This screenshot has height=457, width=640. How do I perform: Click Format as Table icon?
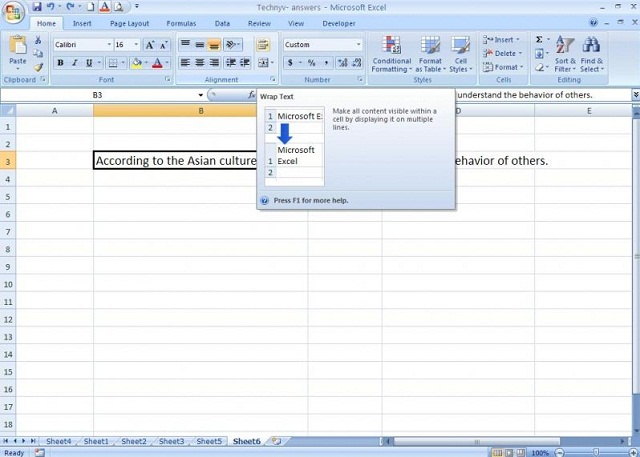430,54
